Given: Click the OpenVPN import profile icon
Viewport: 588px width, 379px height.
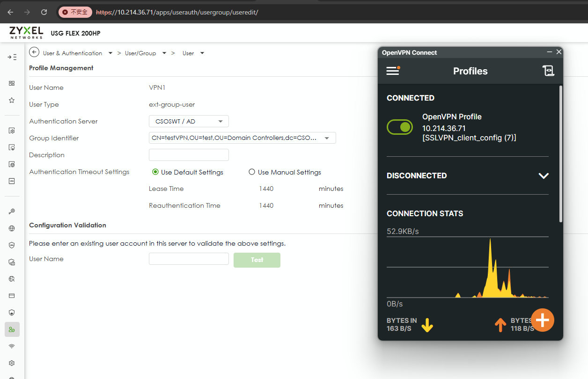Looking at the screenshot, I should [x=548, y=71].
